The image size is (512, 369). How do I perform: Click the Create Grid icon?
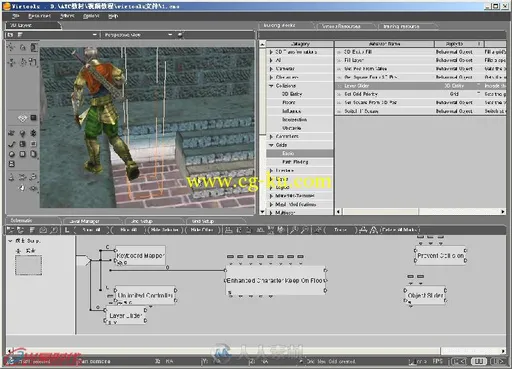pyautogui.click(x=22, y=144)
